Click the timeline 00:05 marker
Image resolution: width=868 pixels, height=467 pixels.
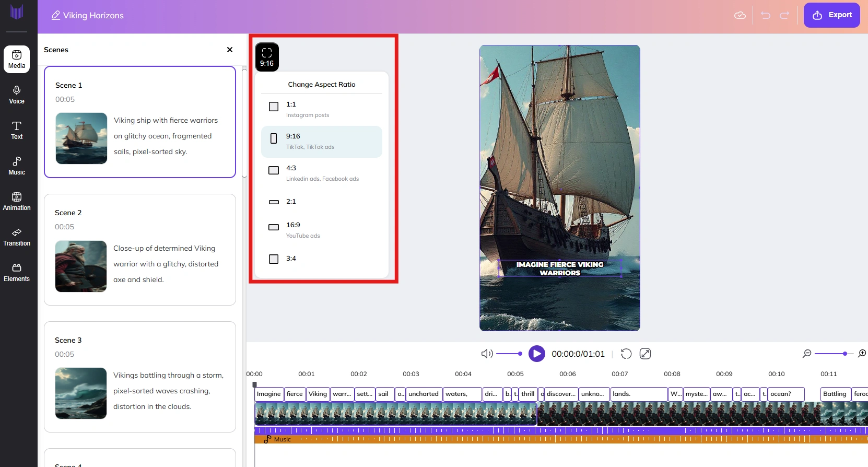point(515,374)
